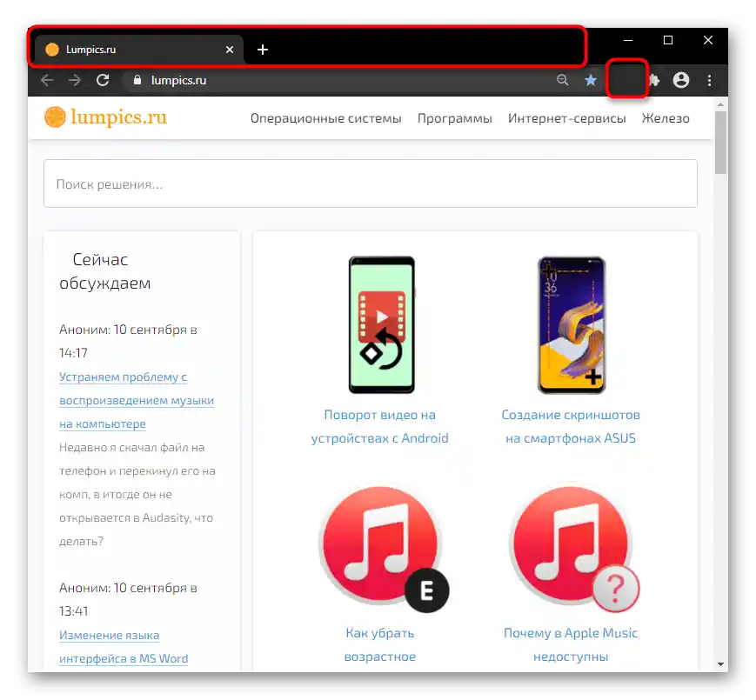Open the ASUS smartphone screenshot thumbnail
This screenshot has height=700, width=756.
(x=572, y=325)
